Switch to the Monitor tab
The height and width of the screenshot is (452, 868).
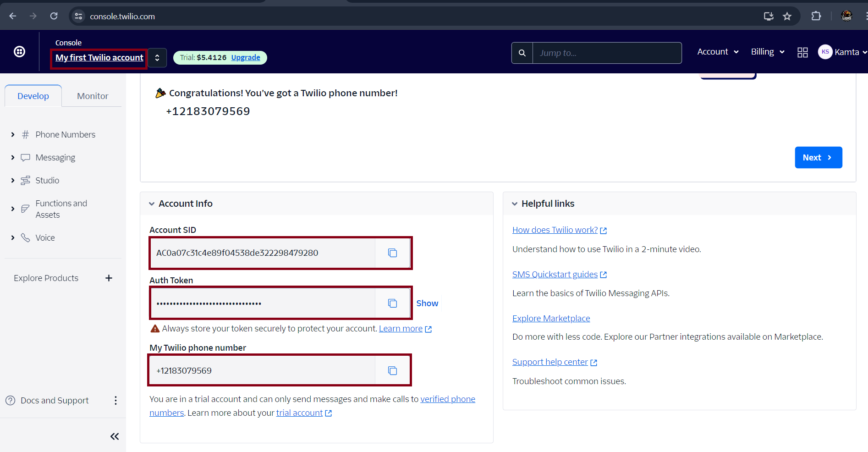(93, 96)
